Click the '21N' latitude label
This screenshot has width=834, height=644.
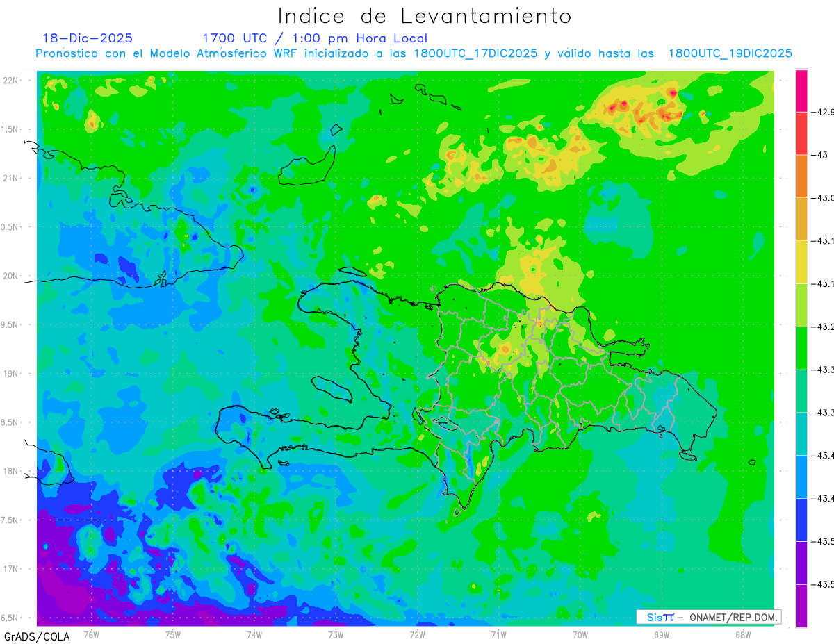(10, 179)
